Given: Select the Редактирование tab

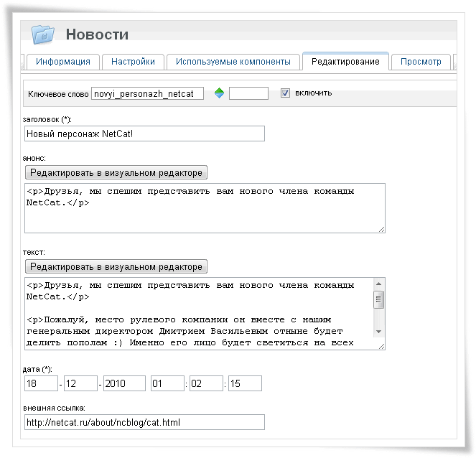Looking at the screenshot, I should click(345, 61).
